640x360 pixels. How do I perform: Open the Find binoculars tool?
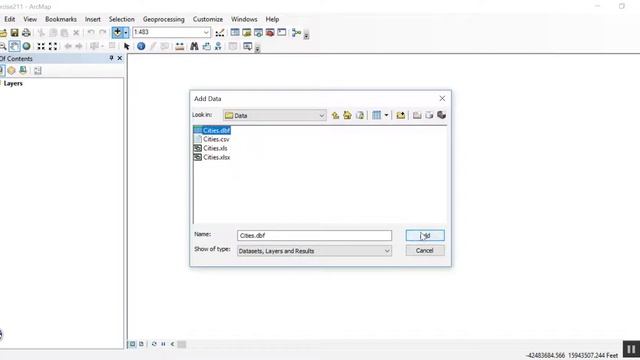coord(194,46)
